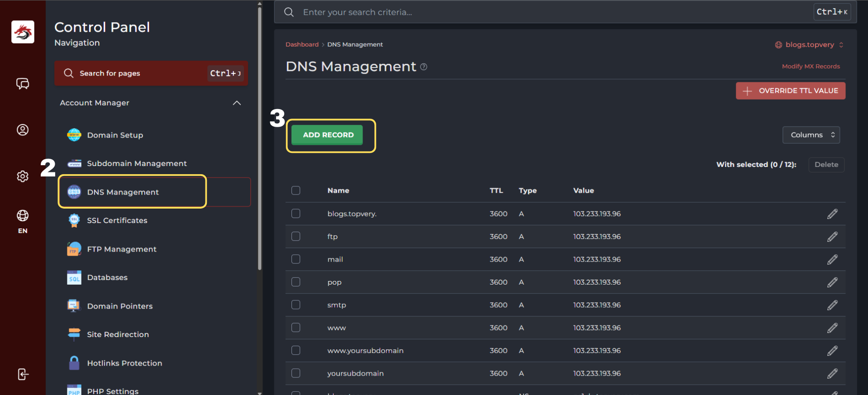Click the pencil edit icon for ftp record
Image resolution: width=868 pixels, height=395 pixels.
coord(832,237)
